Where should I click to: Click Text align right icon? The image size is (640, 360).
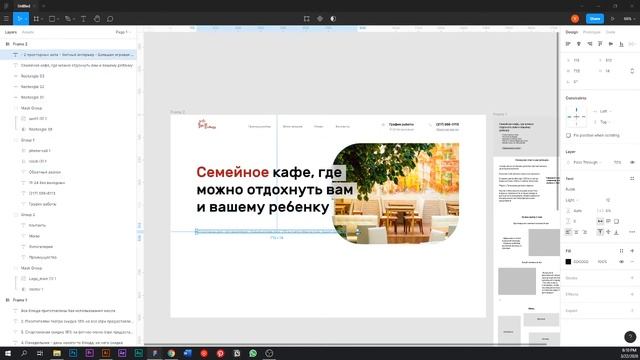584,232
